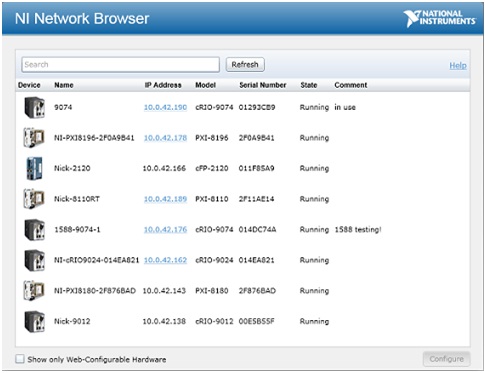Image resolution: width=485 pixels, height=373 pixels.
Task: Click model cell cFP-2120
Action: (212, 168)
